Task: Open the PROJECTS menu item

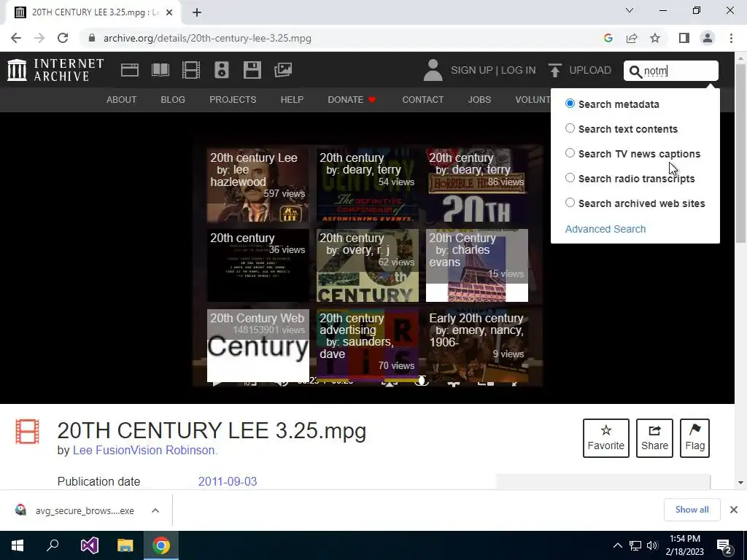Action: coord(233,99)
